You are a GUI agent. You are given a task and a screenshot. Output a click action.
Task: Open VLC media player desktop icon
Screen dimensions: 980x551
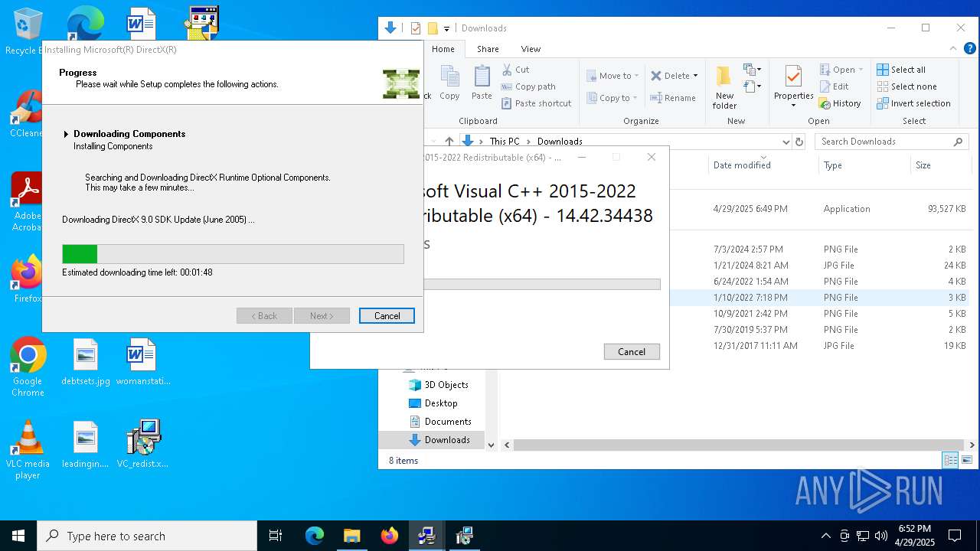point(28,450)
